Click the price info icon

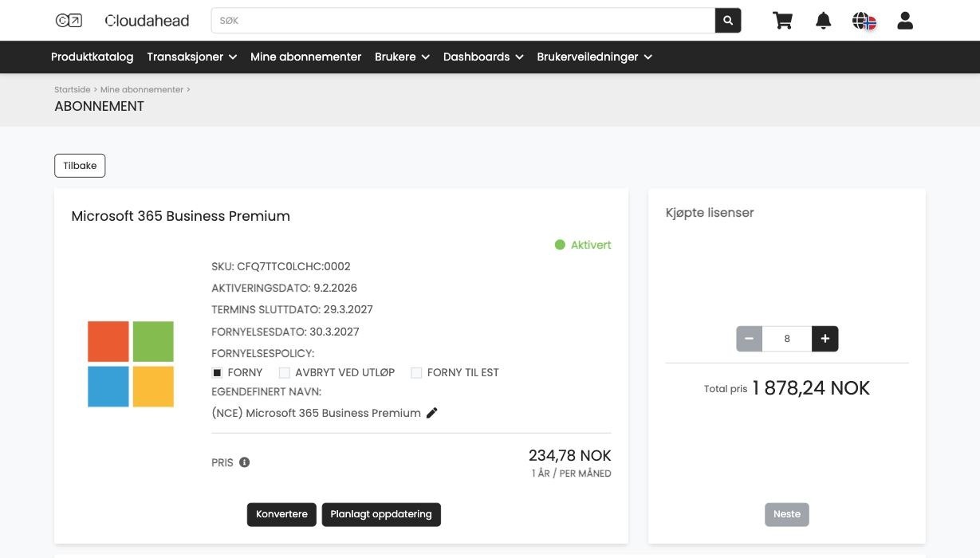[245, 462]
